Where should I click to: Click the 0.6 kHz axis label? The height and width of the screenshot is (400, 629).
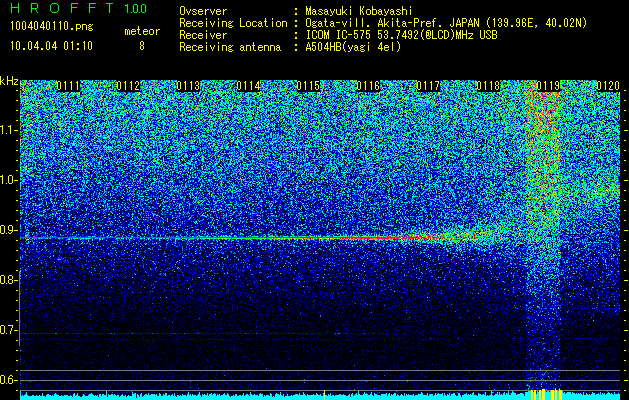(x=9, y=380)
